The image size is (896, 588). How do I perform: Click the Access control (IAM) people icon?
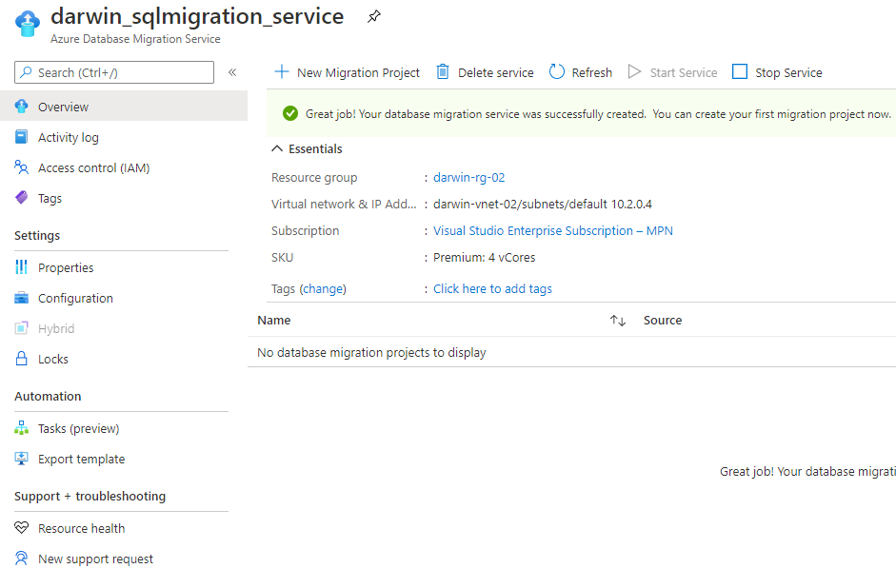tap(22, 168)
